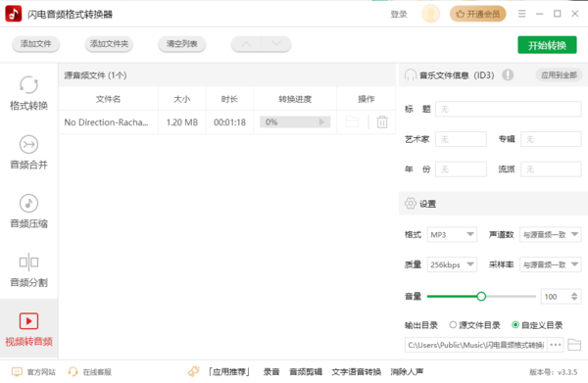Open 录音 recording app link
588x383 pixels.
pyautogui.click(x=271, y=372)
